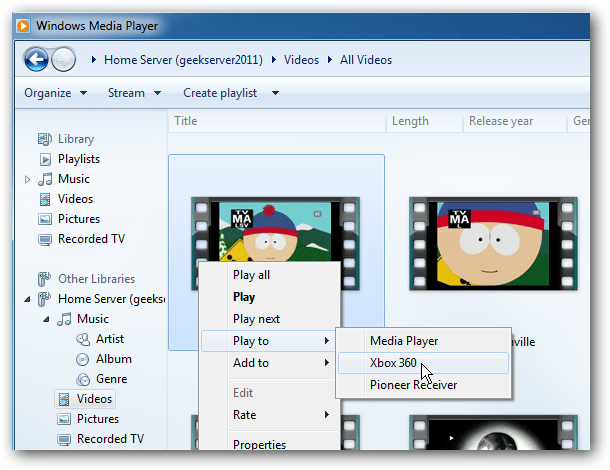Click the All Videos breadcrumb
The width and height of the screenshot is (610, 470).
tap(366, 60)
